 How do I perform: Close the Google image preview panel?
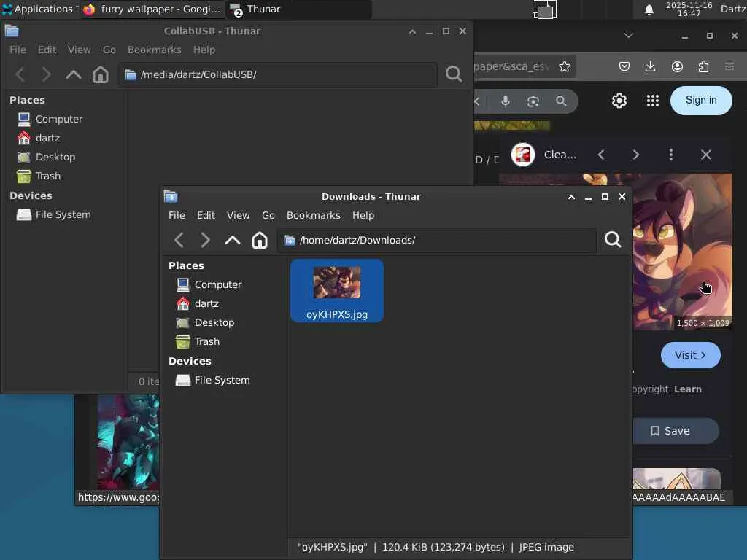[x=706, y=155]
